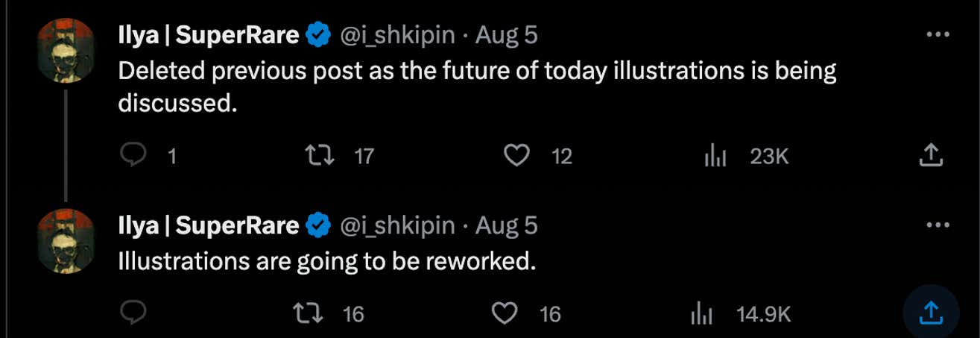
Task: Reply to the 'Deleted previous post' tweet
Action: (133, 155)
